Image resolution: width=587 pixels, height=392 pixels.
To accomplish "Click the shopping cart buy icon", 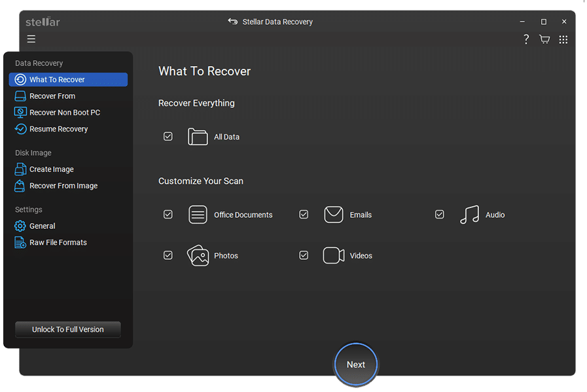I will (x=544, y=39).
